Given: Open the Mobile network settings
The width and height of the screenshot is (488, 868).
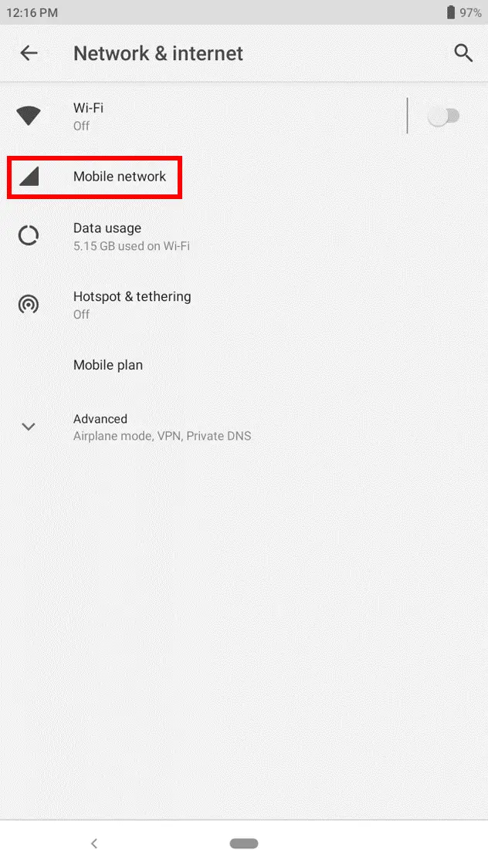Looking at the screenshot, I should [244, 177].
